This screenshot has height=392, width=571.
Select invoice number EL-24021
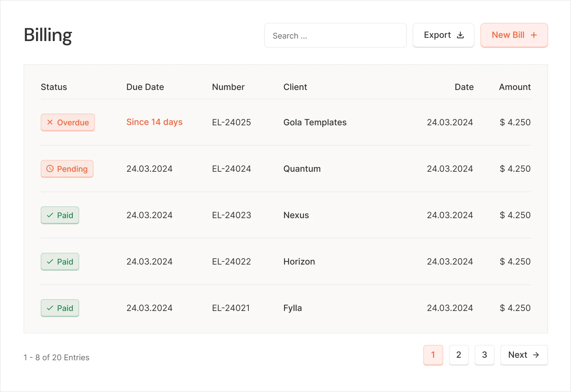(x=231, y=308)
